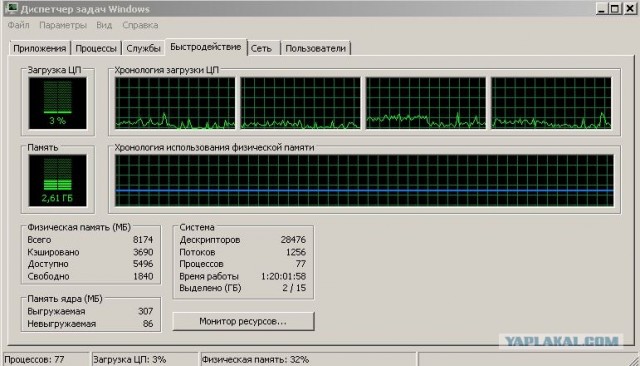Viewport: 640px width, 366px height.
Task: Maximize the Task Manager window
Action: 615,9
